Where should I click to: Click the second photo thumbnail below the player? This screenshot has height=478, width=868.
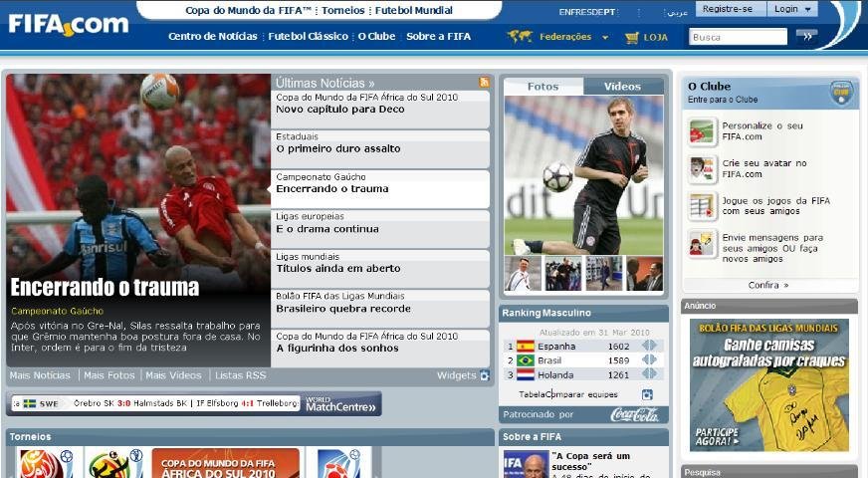click(x=563, y=274)
